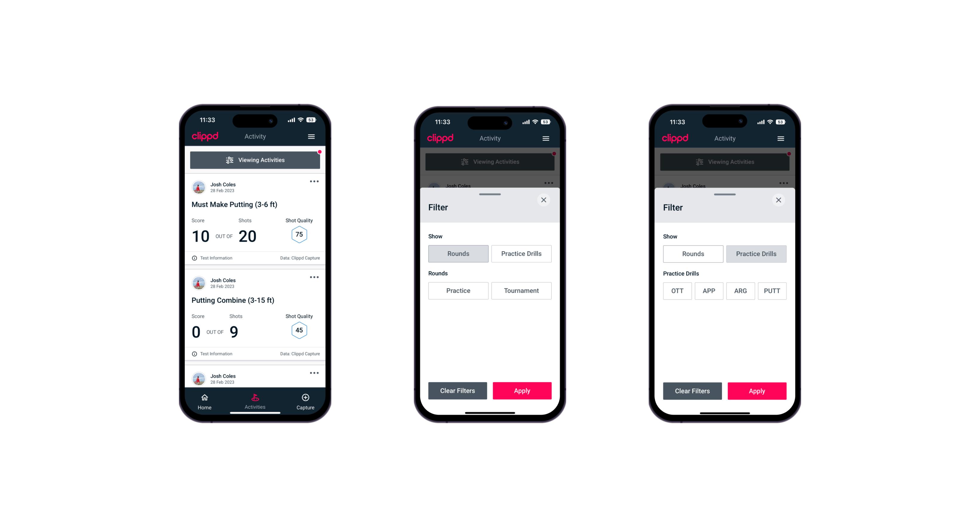The image size is (980, 527).
Task: Tap the Viewing Activities filter icon
Action: 229,160
